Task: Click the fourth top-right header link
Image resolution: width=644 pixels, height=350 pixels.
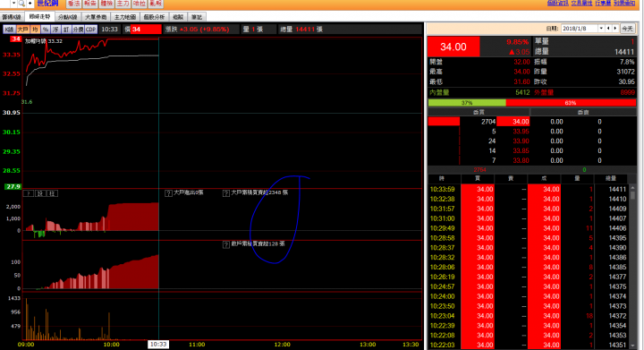Action: click(x=624, y=3)
